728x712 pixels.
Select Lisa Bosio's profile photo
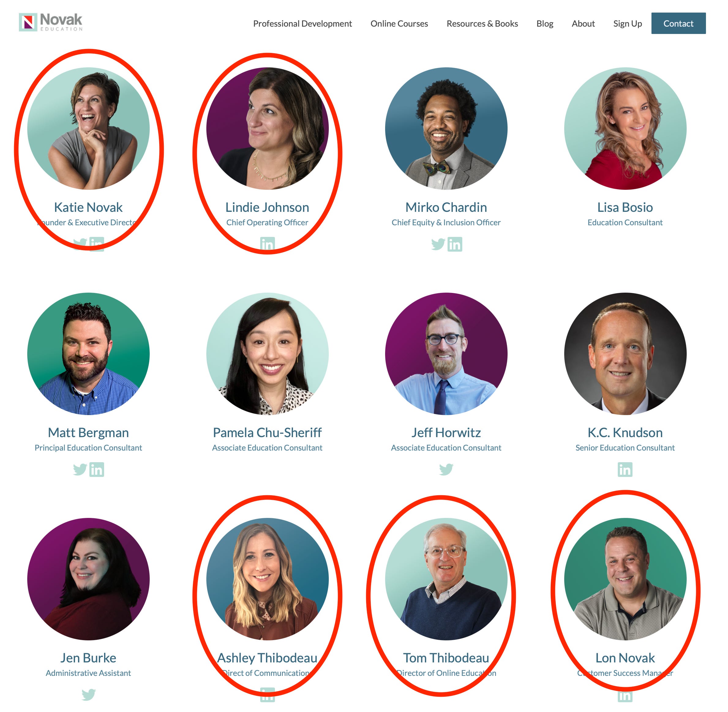click(625, 129)
